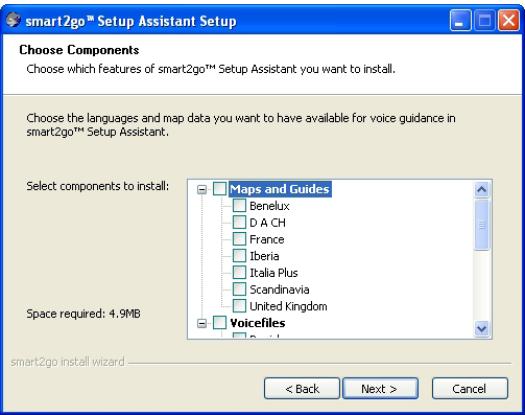Select the Maps and Guides label
The height and width of the screenshot is (415, 525).
coord(280,189)
